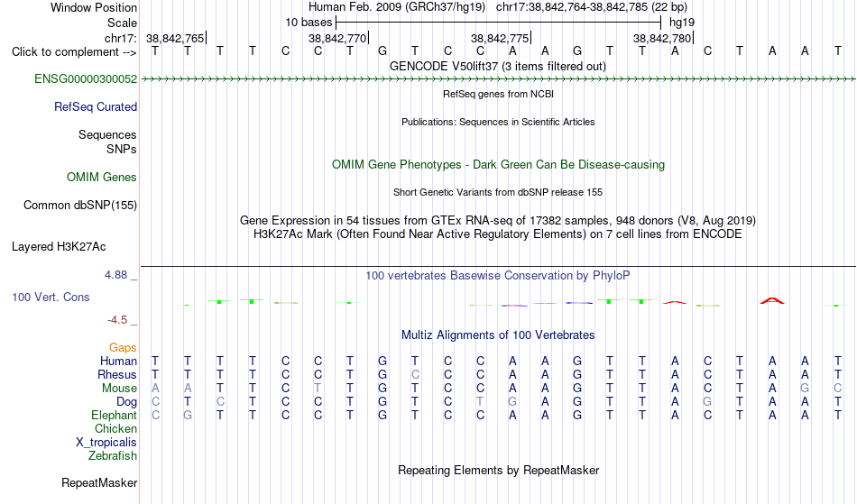Click the SNPs track label

tap(122, 150)
